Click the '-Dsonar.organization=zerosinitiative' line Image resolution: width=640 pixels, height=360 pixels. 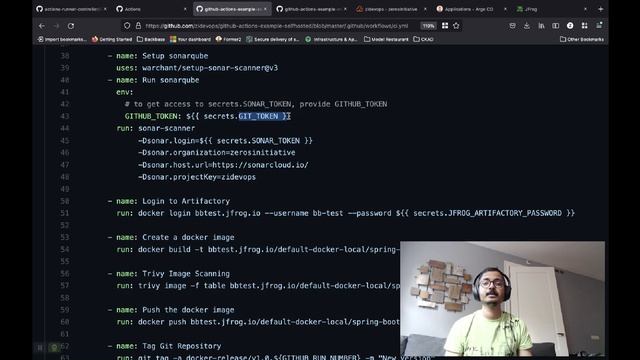tap(217, 153)
